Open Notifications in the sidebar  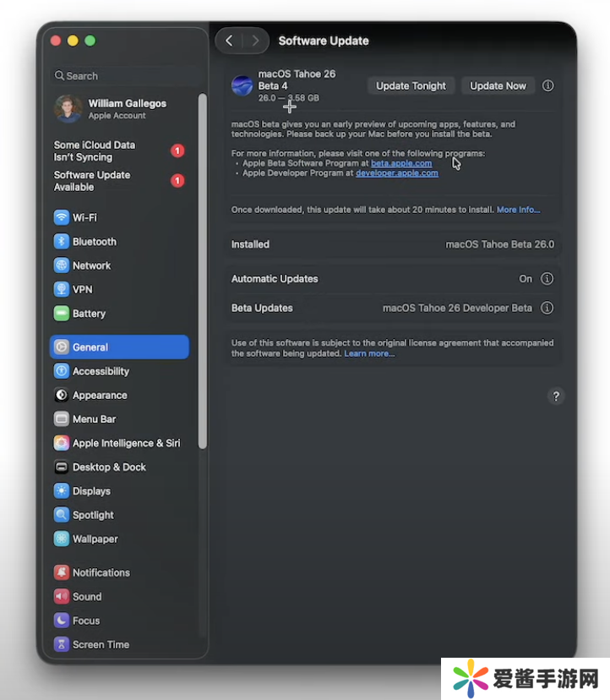tap(101, 572)
